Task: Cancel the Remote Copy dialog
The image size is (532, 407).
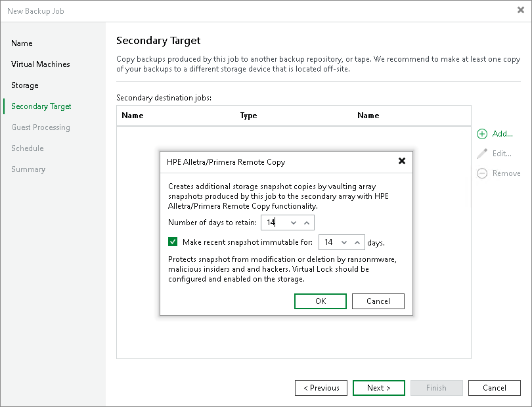Action: pos(378,301)
